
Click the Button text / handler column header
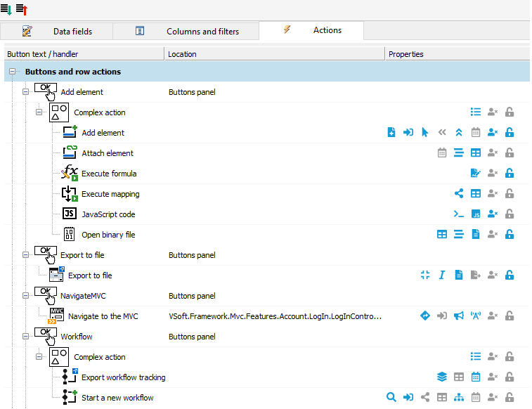[x=84, y=54]
